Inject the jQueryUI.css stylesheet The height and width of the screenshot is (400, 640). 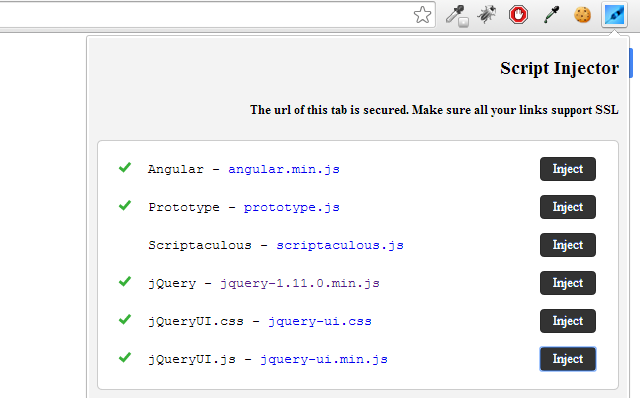point(568,321)
